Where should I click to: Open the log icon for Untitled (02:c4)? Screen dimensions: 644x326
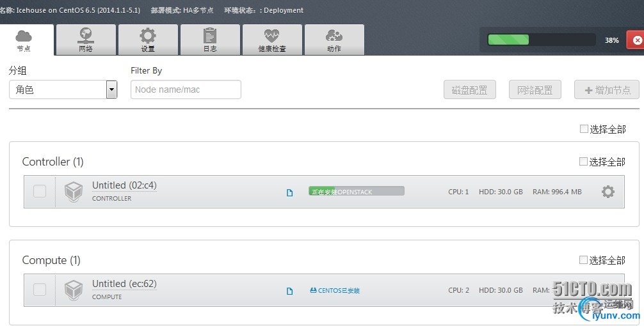(x=289, y=192)
